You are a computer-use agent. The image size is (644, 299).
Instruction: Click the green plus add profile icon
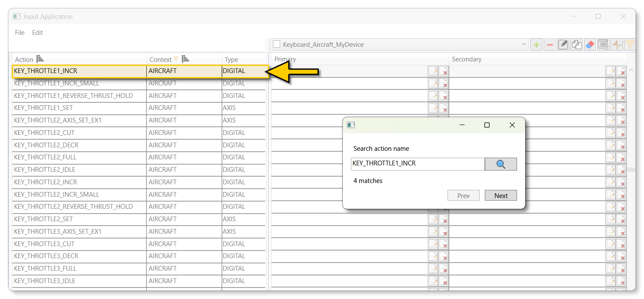click(536, 45)
